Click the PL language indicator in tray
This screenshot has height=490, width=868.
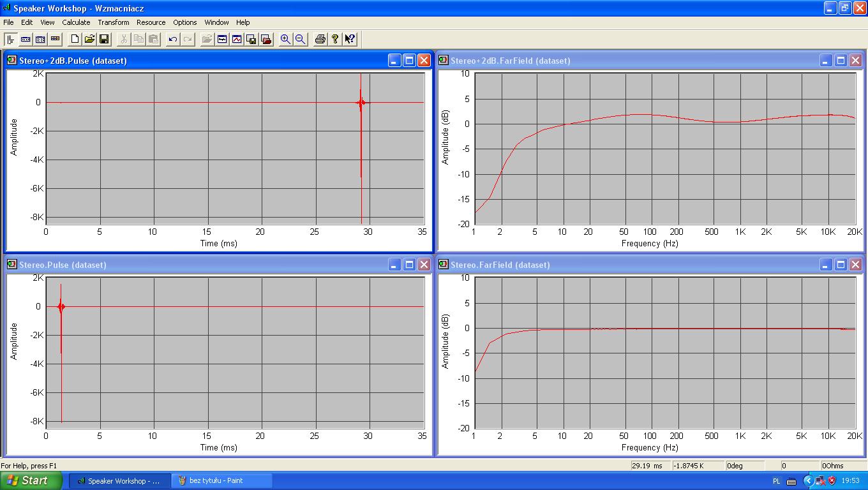776,481
